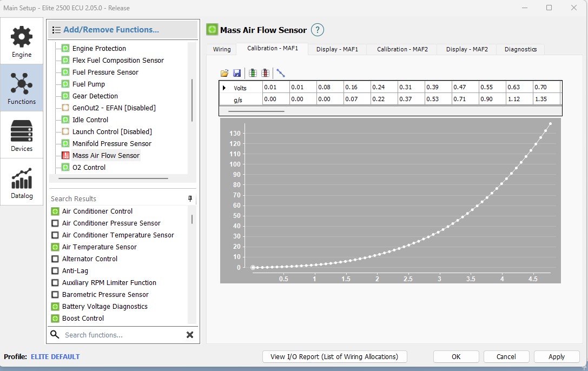Click the Cancel button

tap(506, 357)
